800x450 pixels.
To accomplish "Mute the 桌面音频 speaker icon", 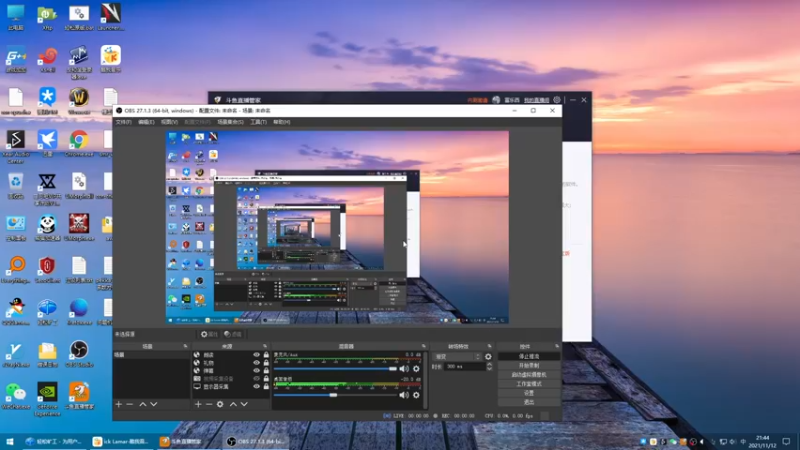I will (x=404, y=394).
